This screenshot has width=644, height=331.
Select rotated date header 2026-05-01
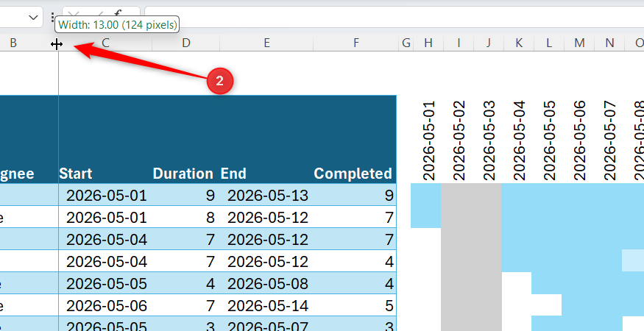click(x=428, y=141)
